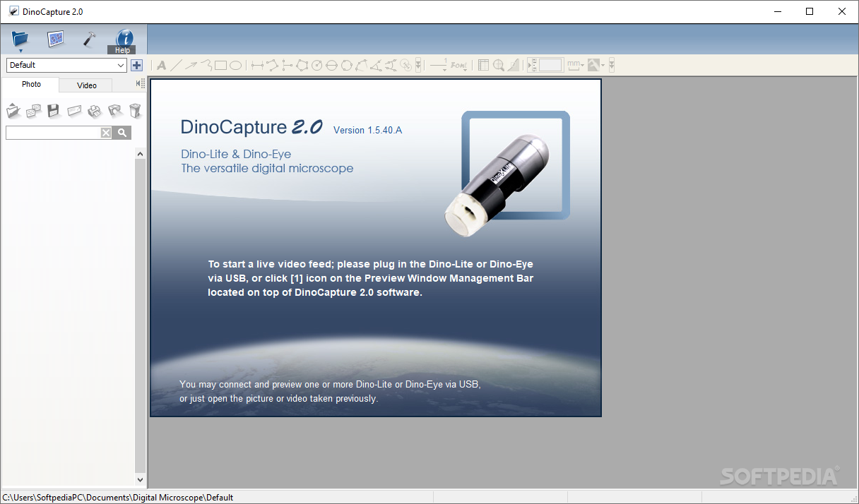Select the Line drawing tool
The image size is (859, 504).
[x=176, y=65]
